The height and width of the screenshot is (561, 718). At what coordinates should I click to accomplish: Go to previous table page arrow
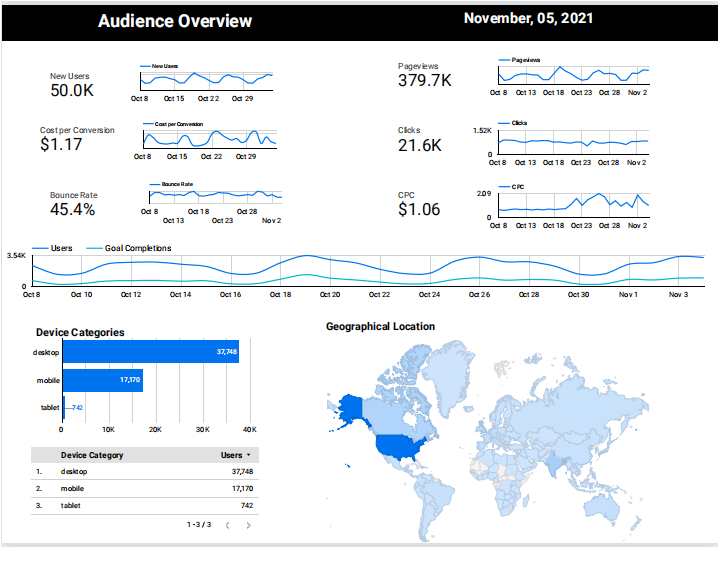coord(227,525)
